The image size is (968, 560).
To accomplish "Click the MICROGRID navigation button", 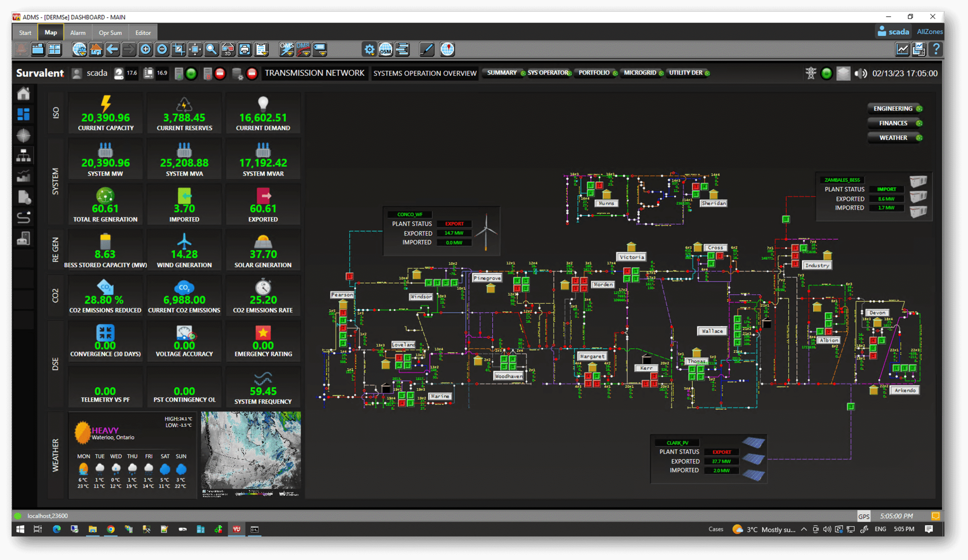I will [x=640, y=73].
